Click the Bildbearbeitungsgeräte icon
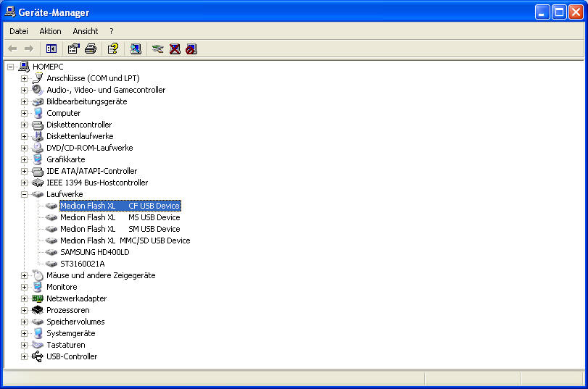This screenshot has width=588, height=389. point(38,101)
